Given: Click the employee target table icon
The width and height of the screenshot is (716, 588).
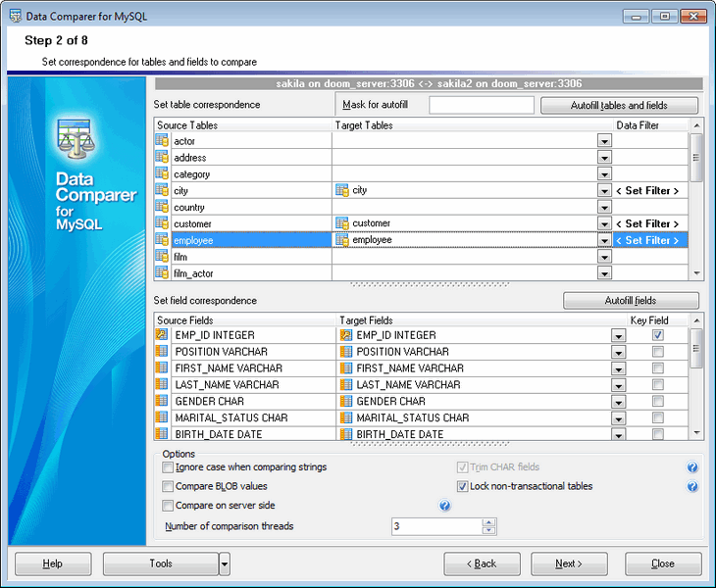Looking at the screenshot, I should tap(342, 239).
